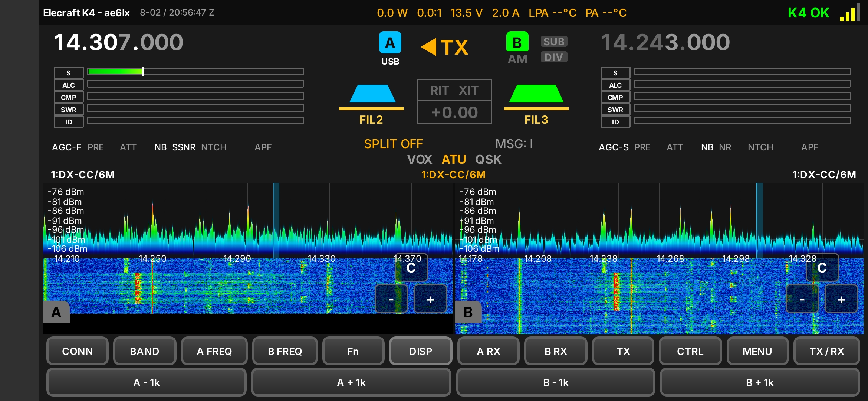Open the CTRL panel

[x=690, y=351]
